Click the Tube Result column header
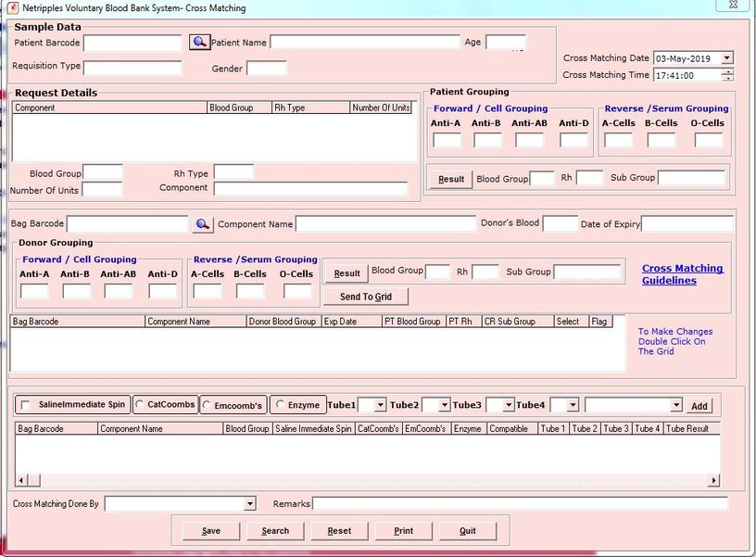 pyautogui.click(x=691, y=428)
